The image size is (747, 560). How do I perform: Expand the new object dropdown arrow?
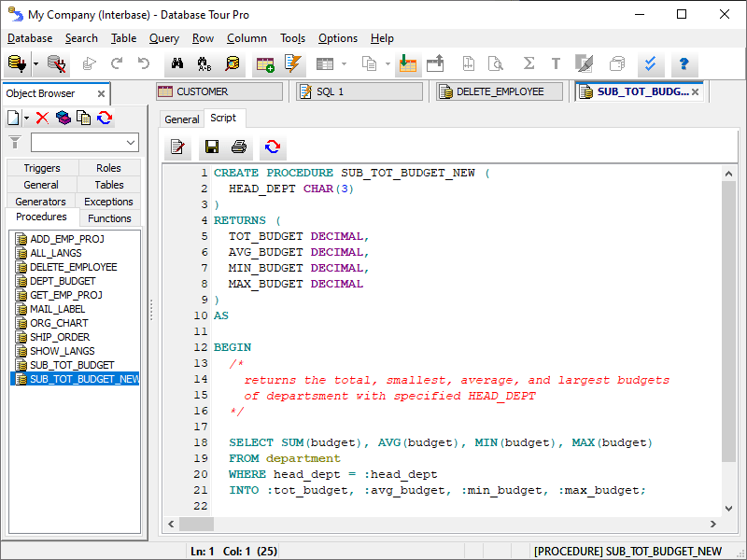[x=26, y=118]
